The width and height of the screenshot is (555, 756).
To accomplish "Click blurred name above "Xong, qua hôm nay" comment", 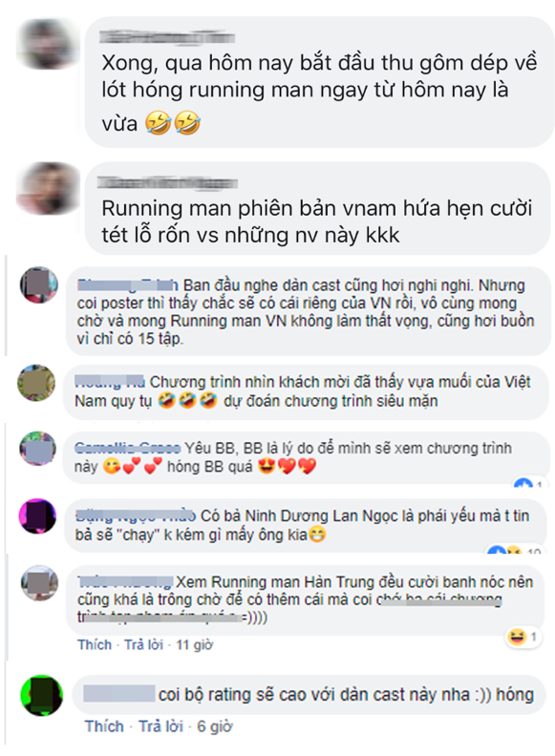I will (x=167, y=37).
